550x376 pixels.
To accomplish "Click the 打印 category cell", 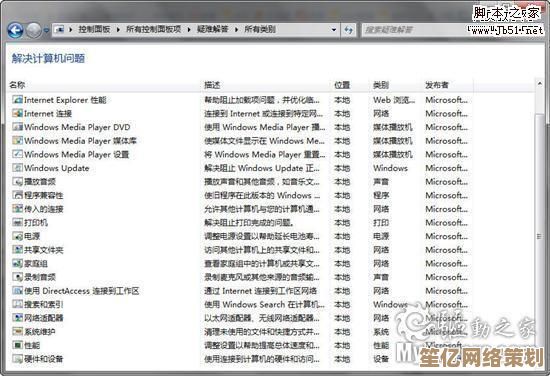I will pos(381,223).
